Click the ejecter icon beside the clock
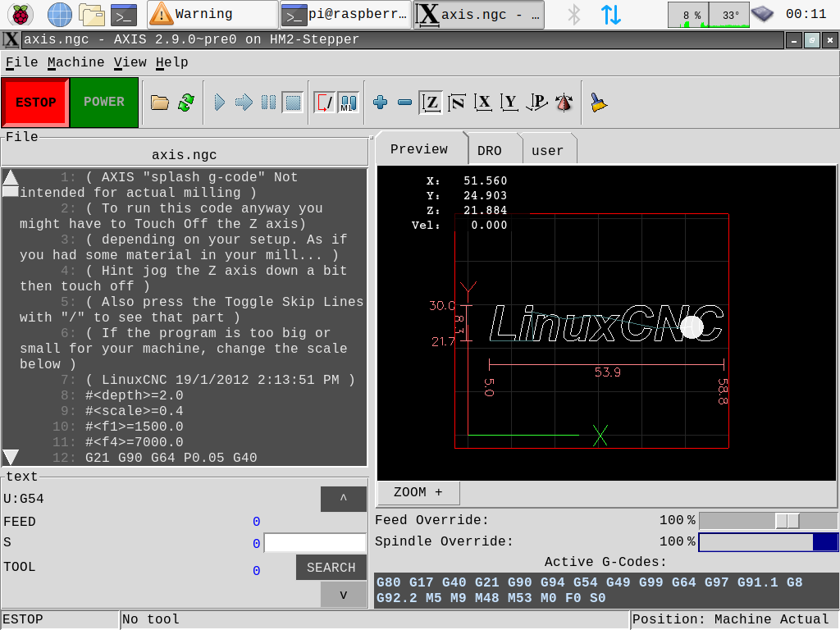This screenshot has width=840, height=630. pos(762,15)
